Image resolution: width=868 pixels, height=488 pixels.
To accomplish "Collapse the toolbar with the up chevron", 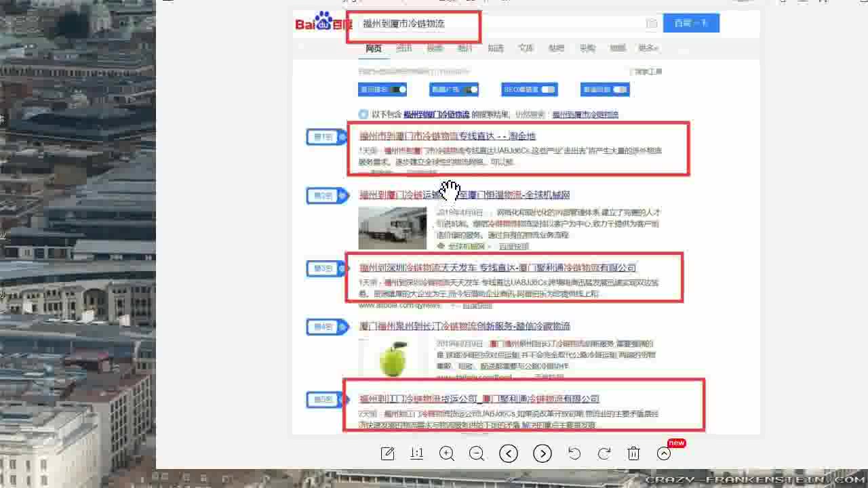I will coord(663,453).
